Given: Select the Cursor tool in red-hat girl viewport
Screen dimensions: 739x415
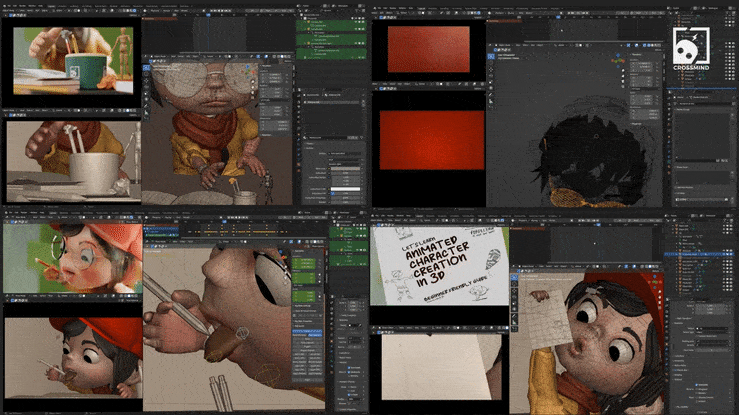Looking at the screenshot, I should click(x=514, y=285).
